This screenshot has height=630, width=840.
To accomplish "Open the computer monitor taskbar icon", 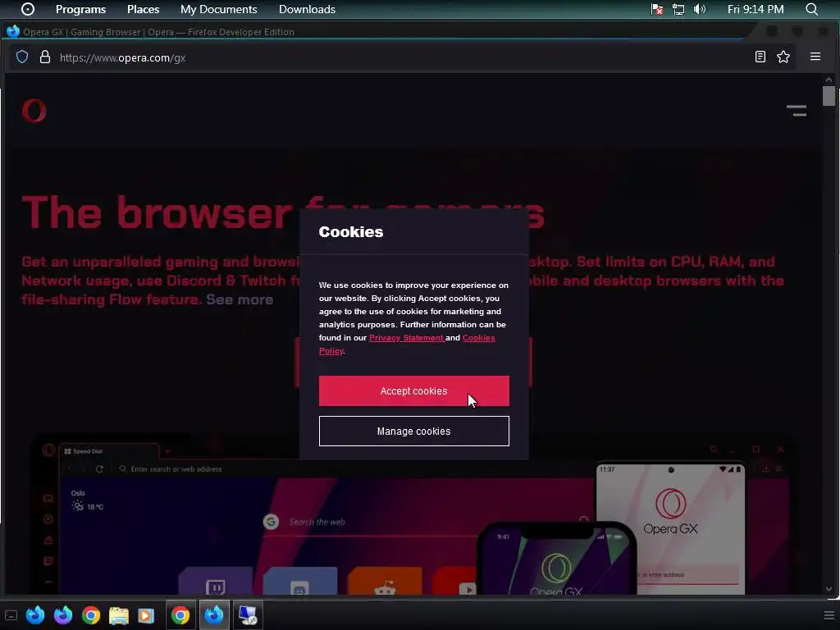I will coord(248,615).
